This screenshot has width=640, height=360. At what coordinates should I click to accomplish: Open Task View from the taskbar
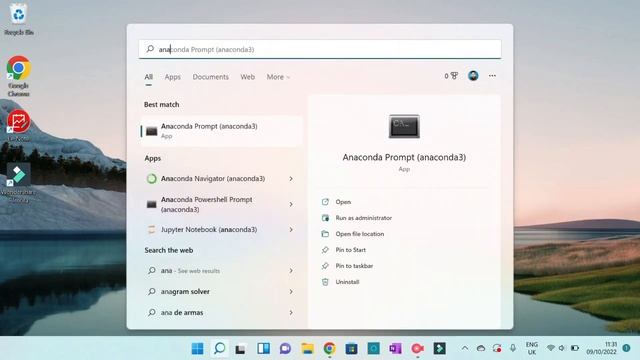pyautogui.click(x=241, y=349)
